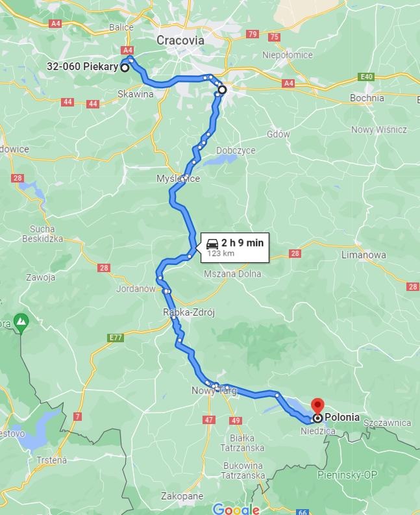Select the Cracovia city label
420x515 pixels.
coord(180,40)
